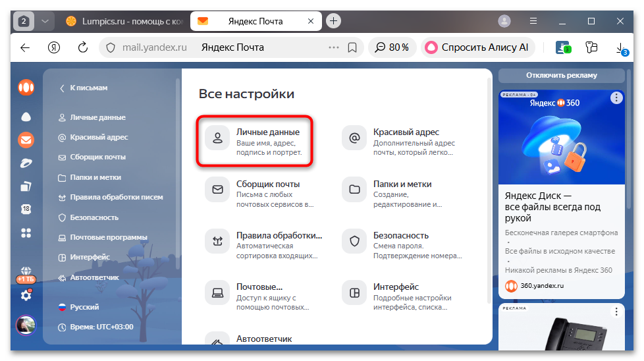Open phone ad options three dots

pyautogui.click(x=616, y=312)
